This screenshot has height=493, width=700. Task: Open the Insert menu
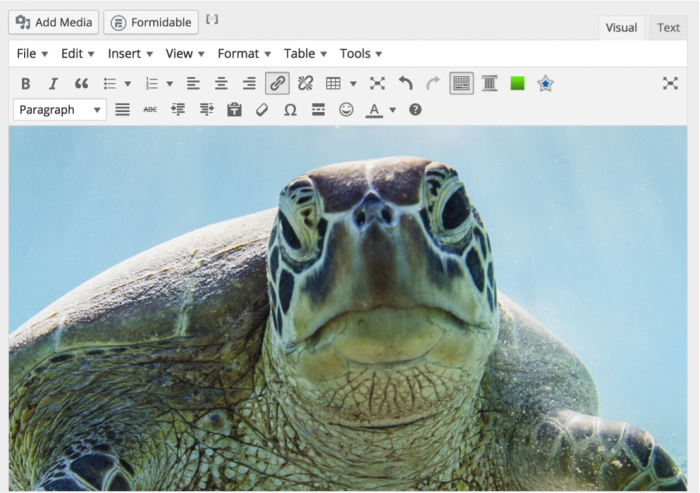130,54
